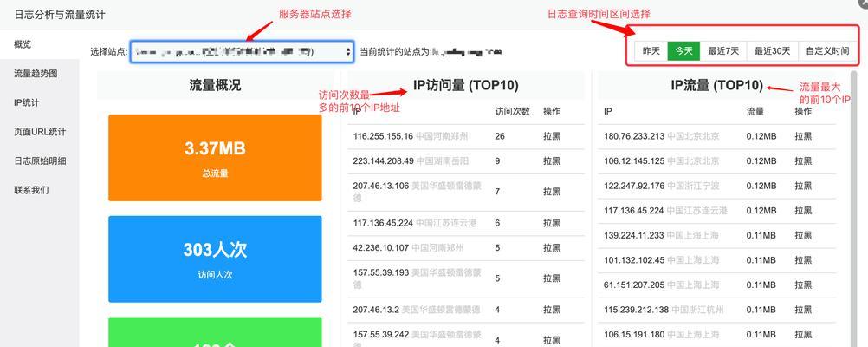
Task: Blacklist 117.136.45.224 in IP流量 table
Action: click(803, 211)
